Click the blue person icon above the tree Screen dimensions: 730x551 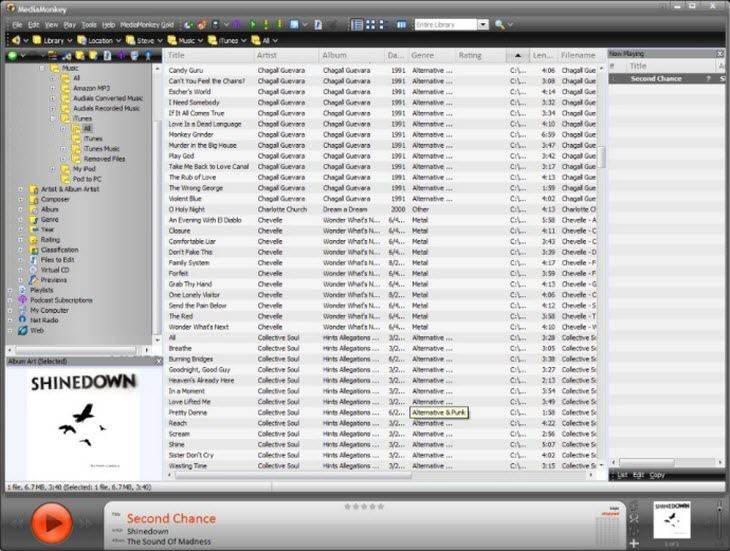click(148, 56)
